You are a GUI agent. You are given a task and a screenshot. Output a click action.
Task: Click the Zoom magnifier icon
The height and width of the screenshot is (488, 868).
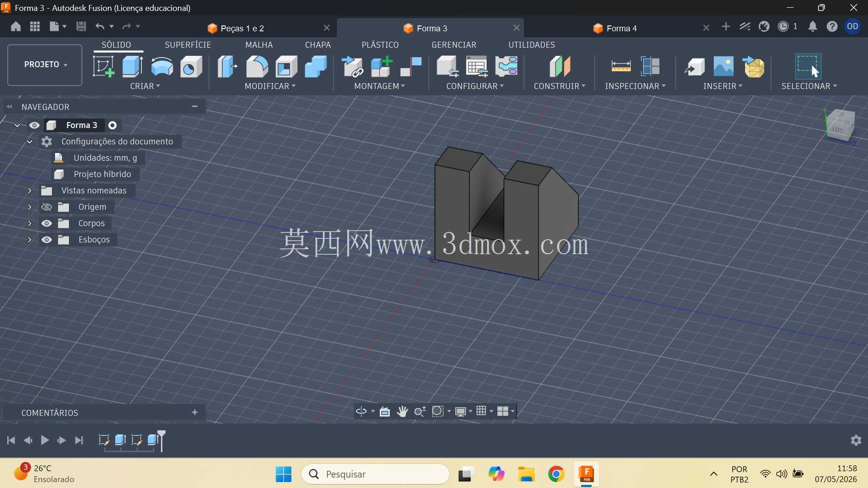(x=420, y=411)
